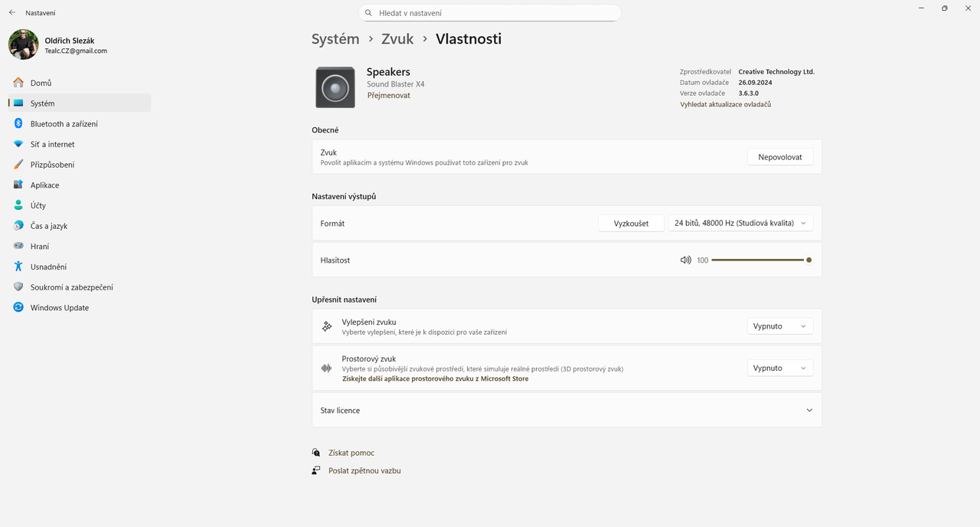Open Microsoft Store spatial sound apps link

(x=435, y=379)
